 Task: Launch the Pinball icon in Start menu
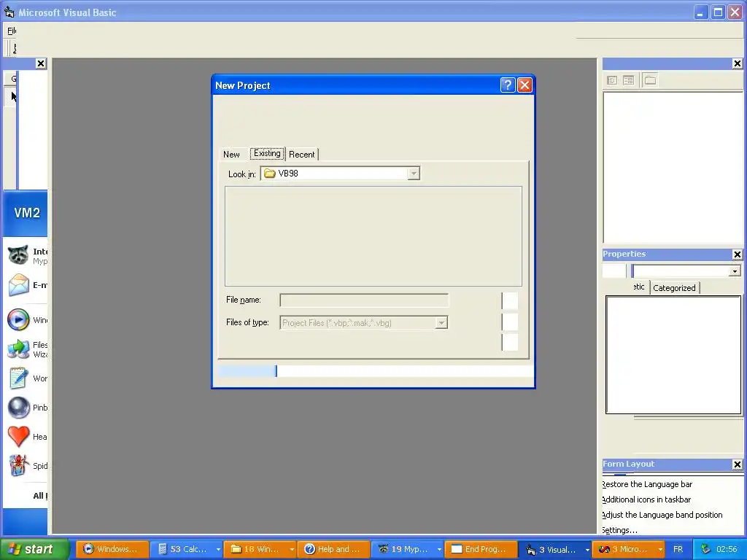pos(18,408)
